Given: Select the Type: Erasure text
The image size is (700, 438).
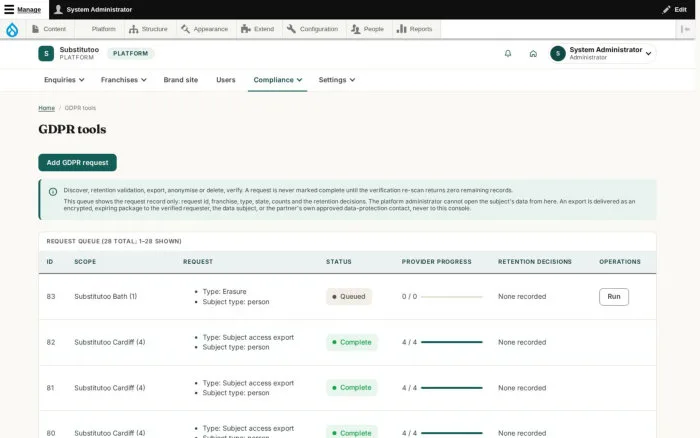Looking at the screenshot, I should 224,292.
